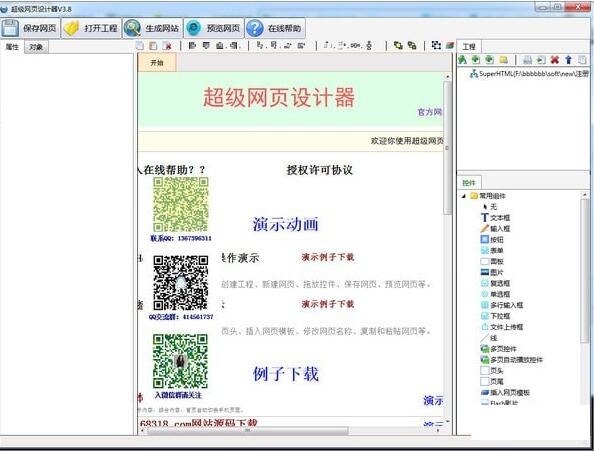Select the 线 line control
The image size is (594, 451).
[489, 338]
